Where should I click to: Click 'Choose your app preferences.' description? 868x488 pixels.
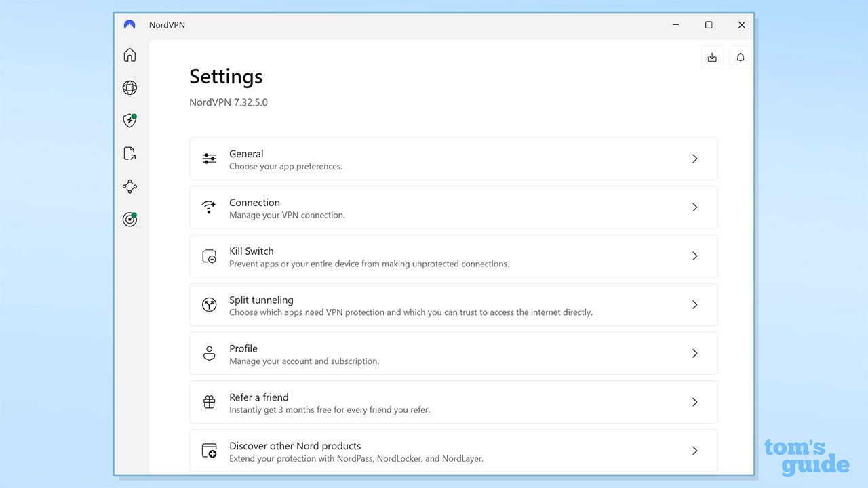(285, 167)
